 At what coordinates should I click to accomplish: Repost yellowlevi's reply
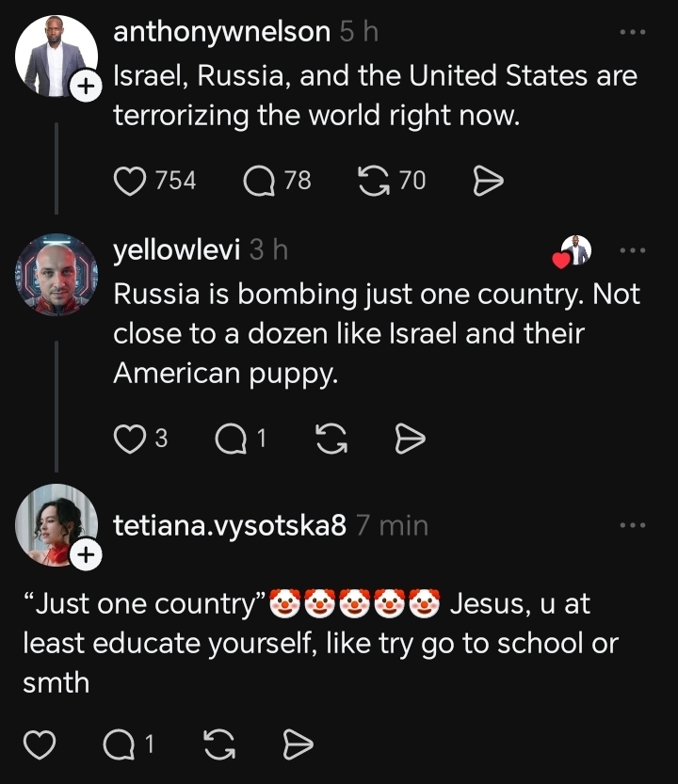point(331,439)
